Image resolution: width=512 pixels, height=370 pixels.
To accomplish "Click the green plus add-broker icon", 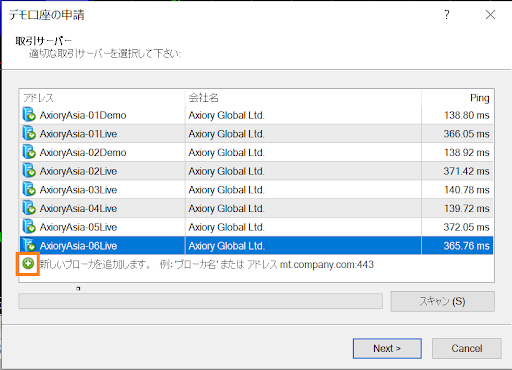I will click(28, 264).
